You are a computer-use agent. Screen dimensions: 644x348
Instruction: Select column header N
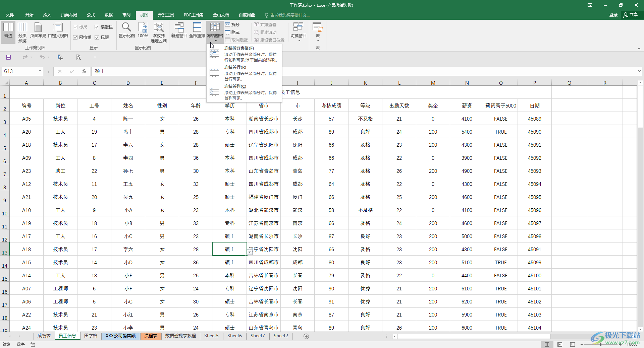point(467,83)
